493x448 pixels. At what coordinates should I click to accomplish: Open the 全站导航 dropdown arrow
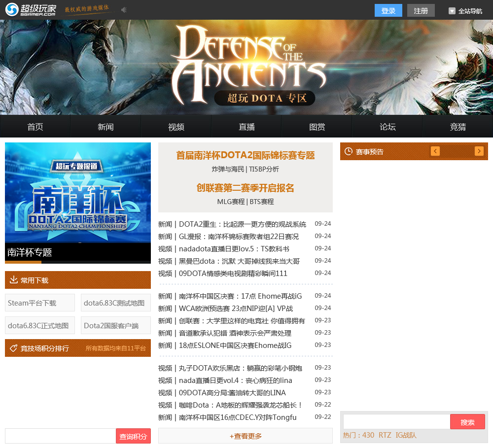pyautogui.click(x=452, y=11)
